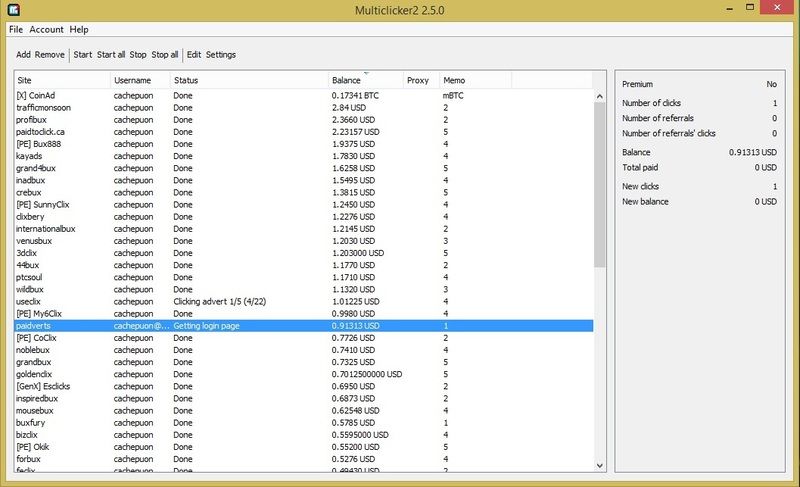The width and height of the screenshot is (800, 487).
Task: Open the Account menu
Action: (46, 30)
